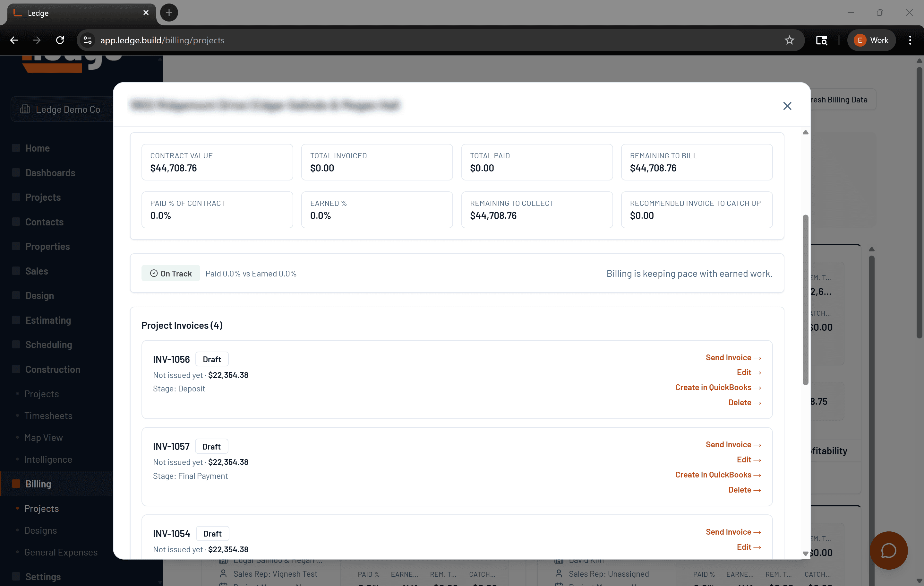Open Sales in the sidebar
Image resolution: width=924 pixels, height=586 pixels.
coord(37,271)
